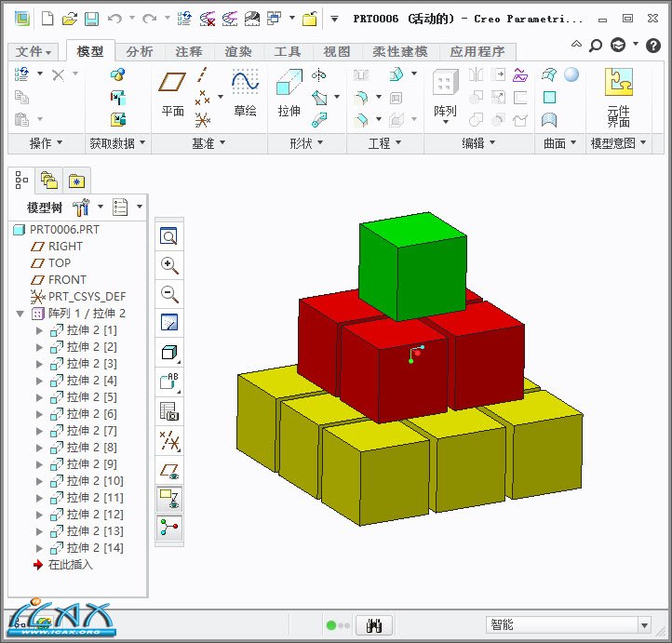Click the New file icon

point(47,19)
